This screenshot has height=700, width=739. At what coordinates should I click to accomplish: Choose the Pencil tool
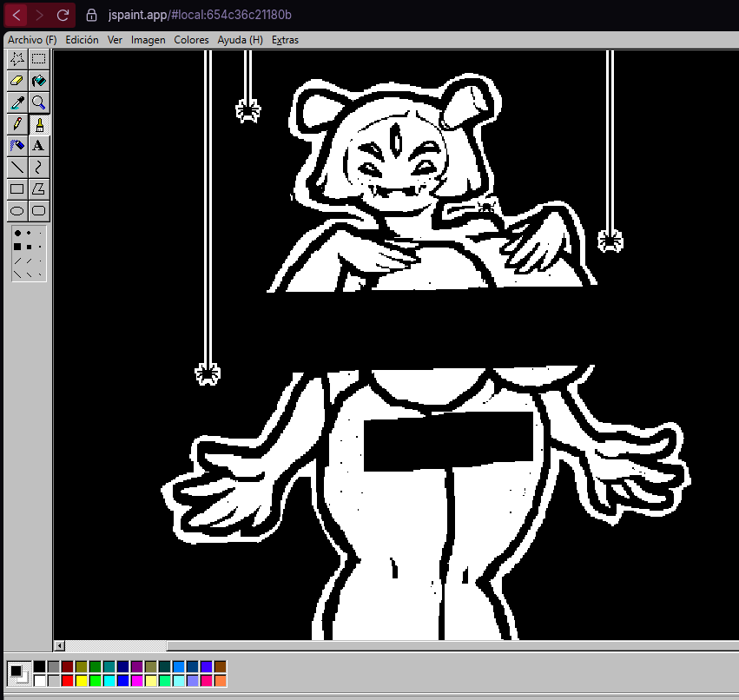17,124
